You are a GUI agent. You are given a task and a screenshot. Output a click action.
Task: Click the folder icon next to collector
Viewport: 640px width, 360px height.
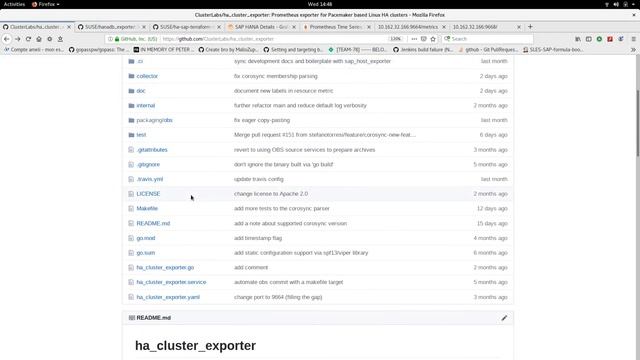point(131,76)
